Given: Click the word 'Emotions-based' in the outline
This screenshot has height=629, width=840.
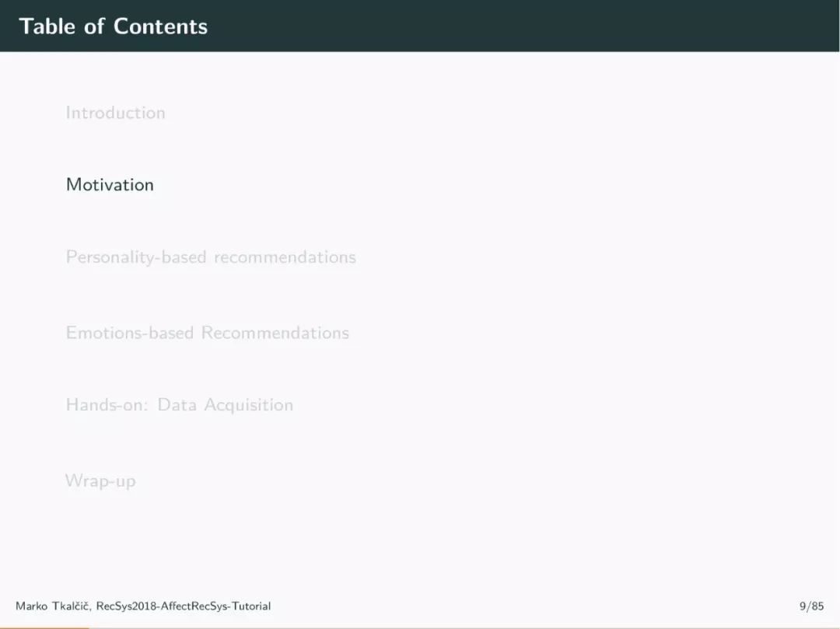Looking at the screenshot, I should pos(130,333).
